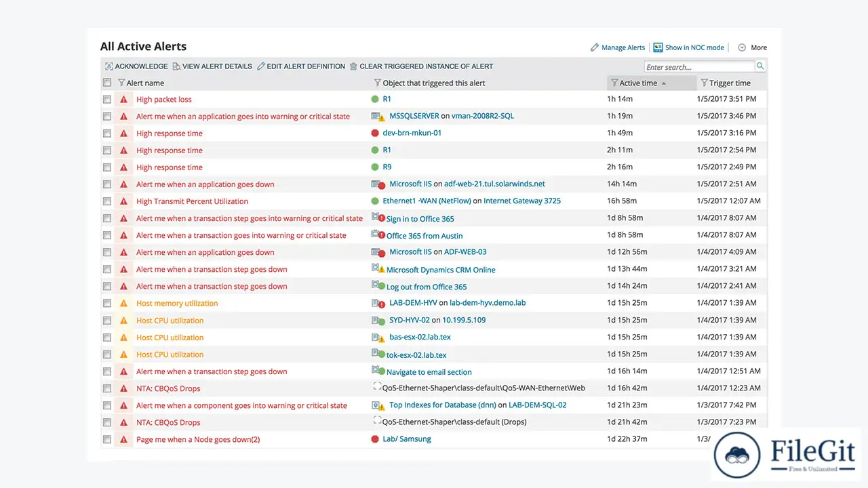This screenshot has width=868, height=488.
Task: Select checkbox for High Transmit Percent Utilization
Action: click(x=107, y=201)
